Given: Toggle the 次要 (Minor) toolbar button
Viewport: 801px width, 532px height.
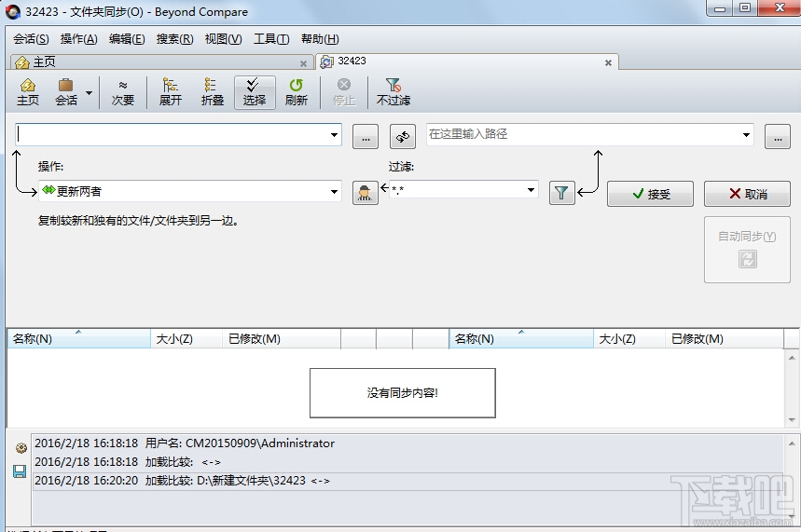Looking at the screenshot, I should click(x=122, y=92).
